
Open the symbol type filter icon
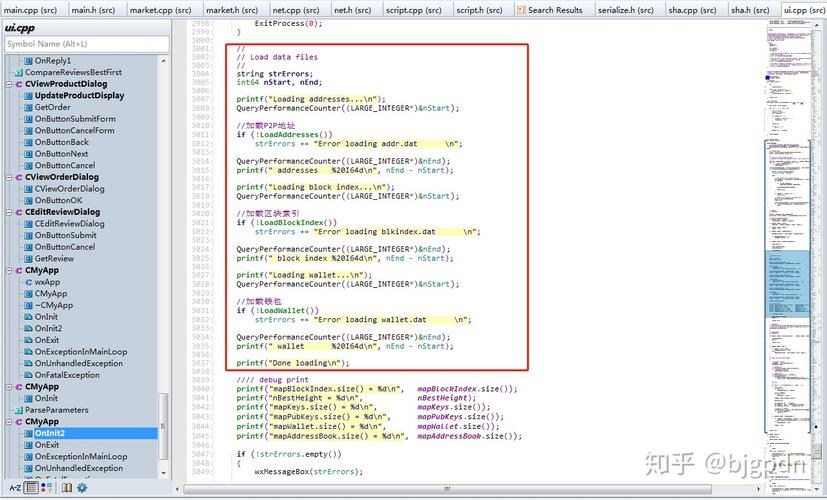[47, 488]
